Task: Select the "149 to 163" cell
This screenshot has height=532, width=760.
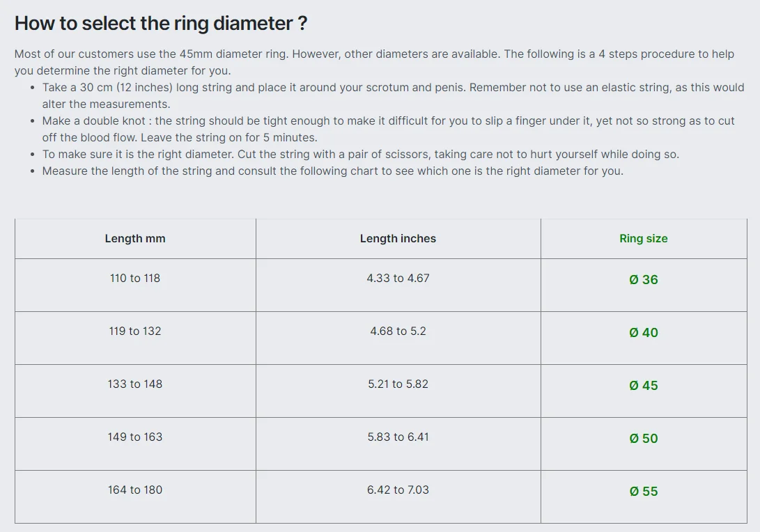Action: coord(135,437)
